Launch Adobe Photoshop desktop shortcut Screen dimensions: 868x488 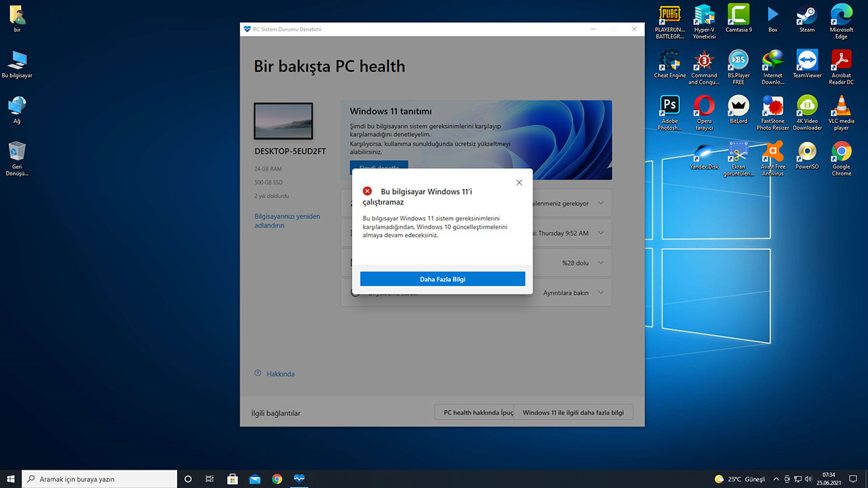[x=669, y=106]
